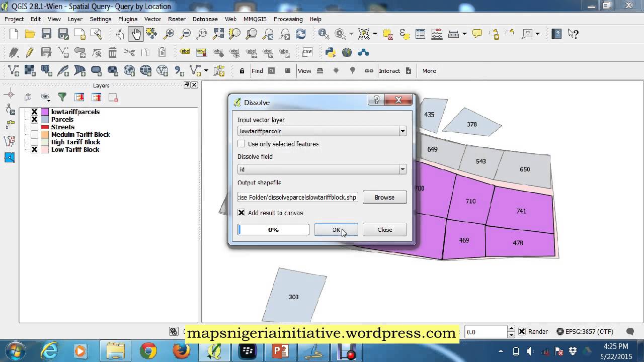Click the Save Project floppy icon
This screenshot has height=362, width=644.
46,34
